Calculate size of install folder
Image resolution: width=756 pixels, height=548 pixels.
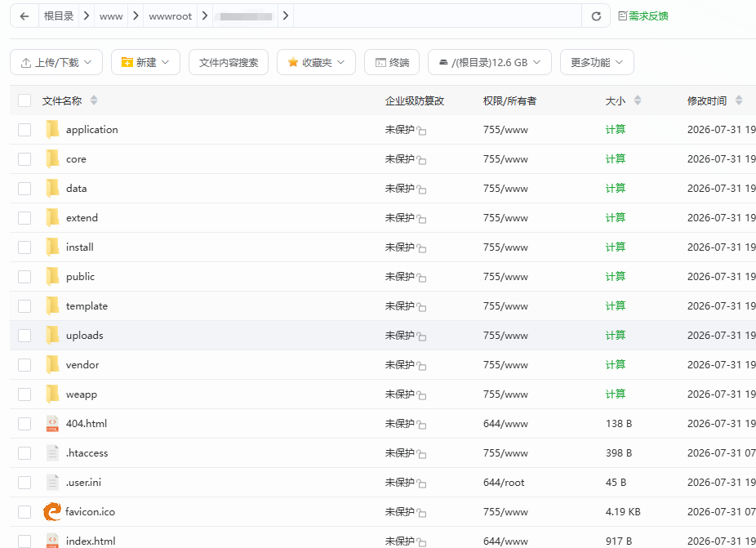tap(616, 247)
